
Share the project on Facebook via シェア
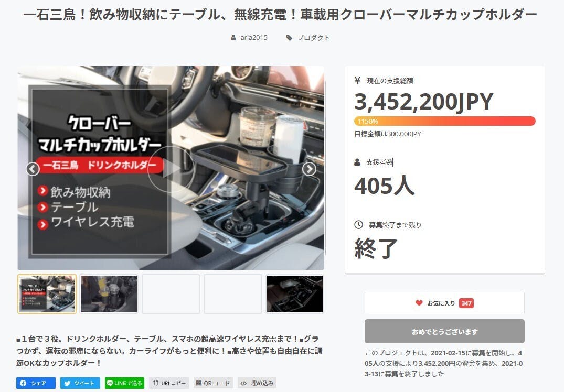pos(36,383)
